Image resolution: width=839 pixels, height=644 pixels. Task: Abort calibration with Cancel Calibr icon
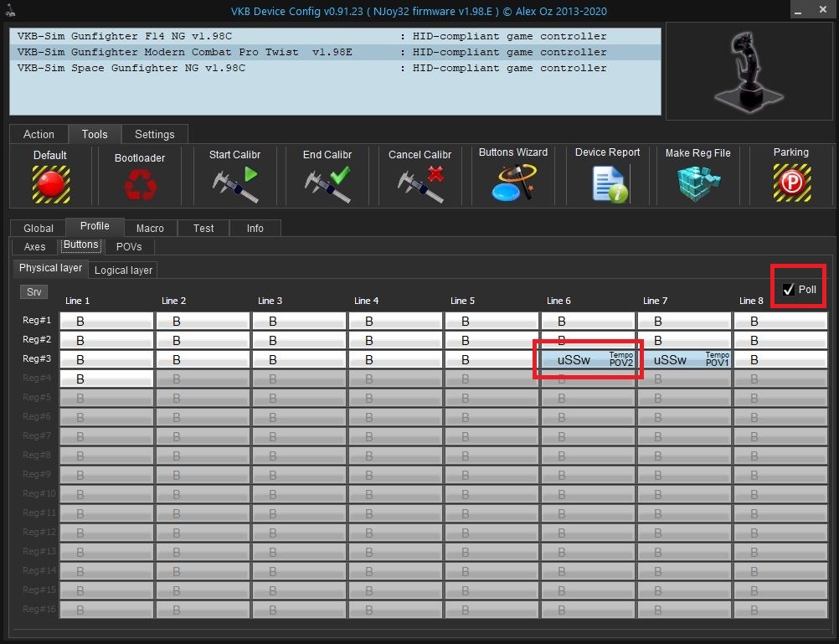tap(420, 185)
